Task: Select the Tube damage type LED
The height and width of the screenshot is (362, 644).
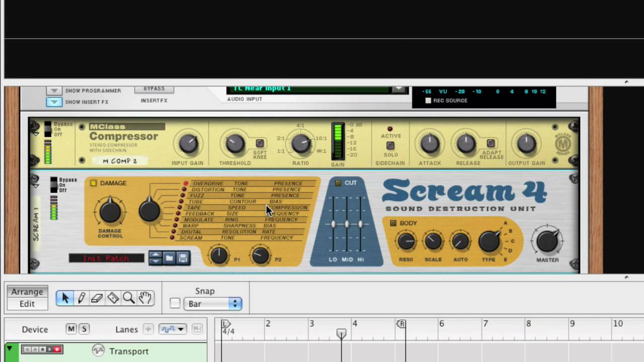Action: (181, 202)
